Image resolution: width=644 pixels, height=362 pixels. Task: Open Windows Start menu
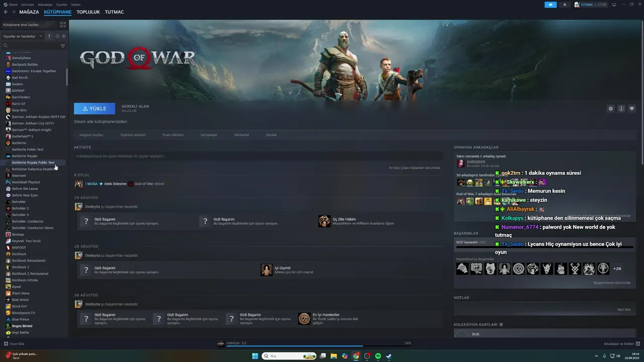pyautogui.click(x=255, y=356)
